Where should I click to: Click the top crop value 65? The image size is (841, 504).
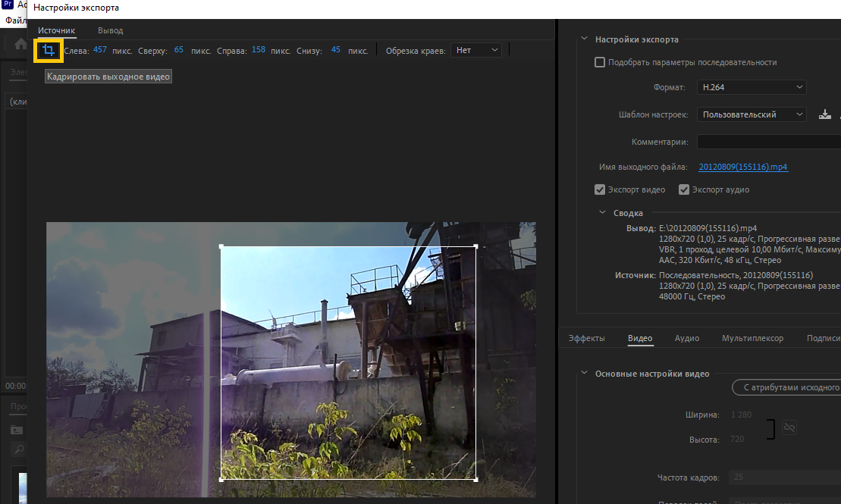point(179,49)
